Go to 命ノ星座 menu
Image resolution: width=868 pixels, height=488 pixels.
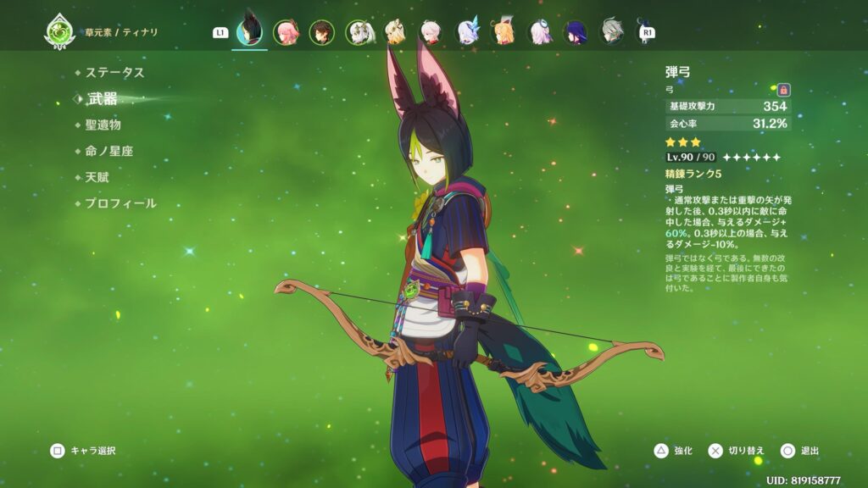pyautogui.click(x=109, y=151)
